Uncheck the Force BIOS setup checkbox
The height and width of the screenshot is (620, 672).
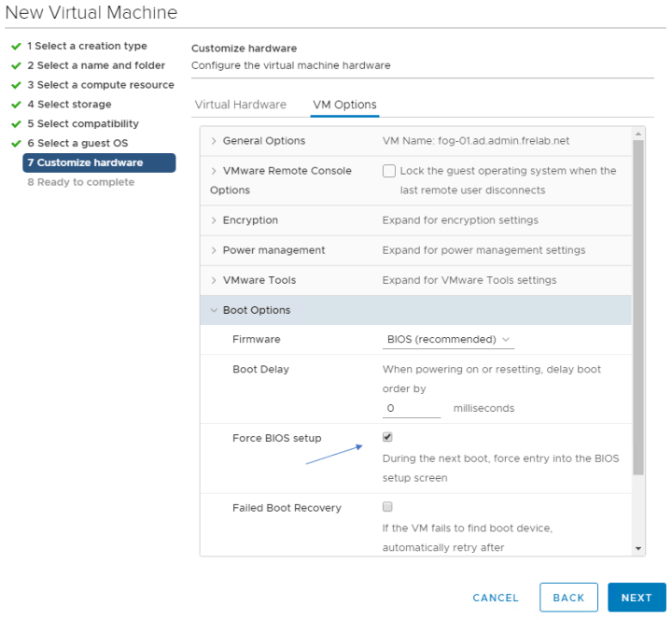pos(387,437)
